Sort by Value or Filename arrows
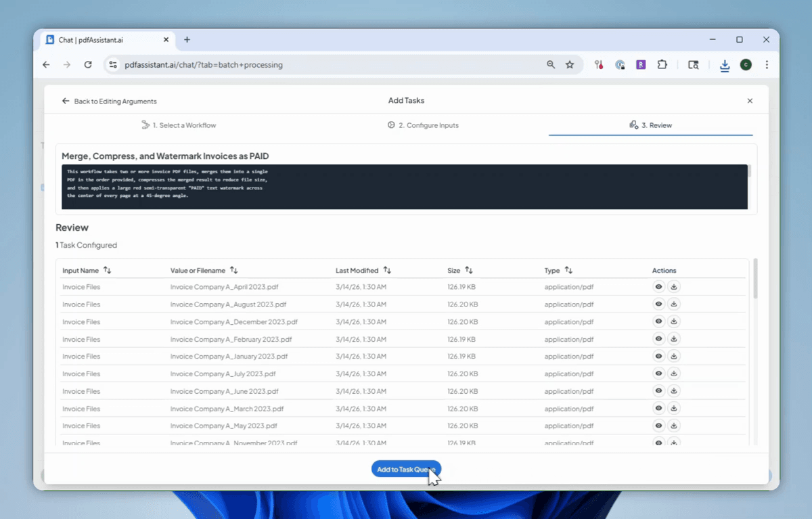This screenshot has width=812, height=519. pyautogui.click(x=233, y=271)
